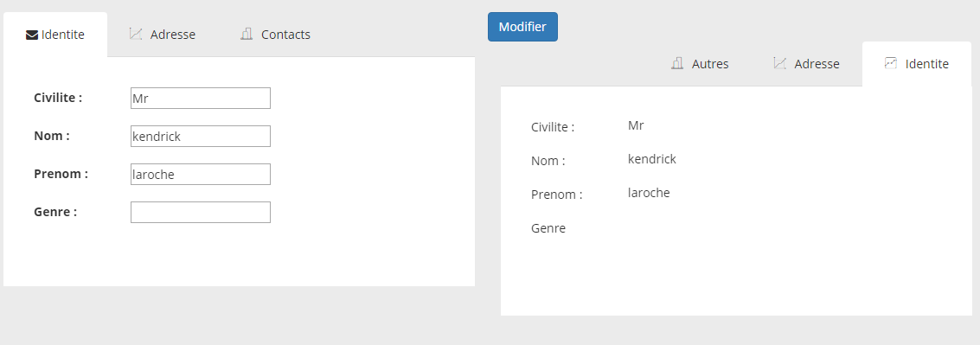The image size is (980, 345).
Task: Select the Identite tab label in right panel
Action: pos(927,64)
